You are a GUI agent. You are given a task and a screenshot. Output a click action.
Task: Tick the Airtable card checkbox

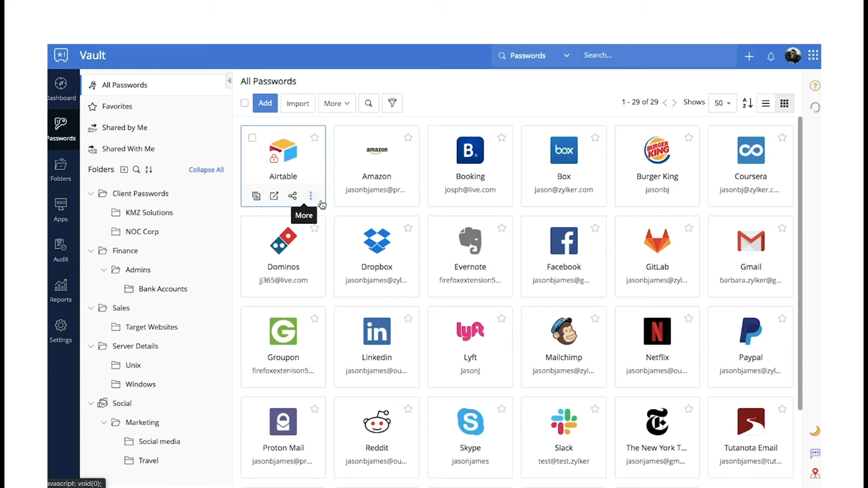(252, 138)
